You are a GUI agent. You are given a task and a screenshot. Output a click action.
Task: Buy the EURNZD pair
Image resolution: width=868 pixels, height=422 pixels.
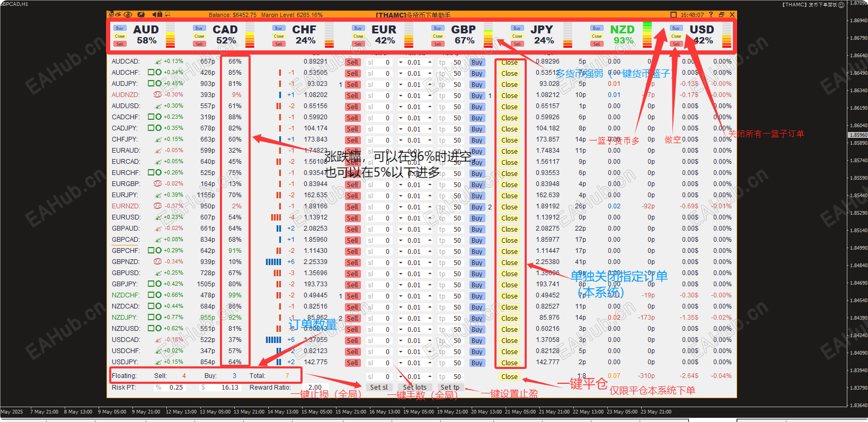pyautogui.click(x=477, y=207)
